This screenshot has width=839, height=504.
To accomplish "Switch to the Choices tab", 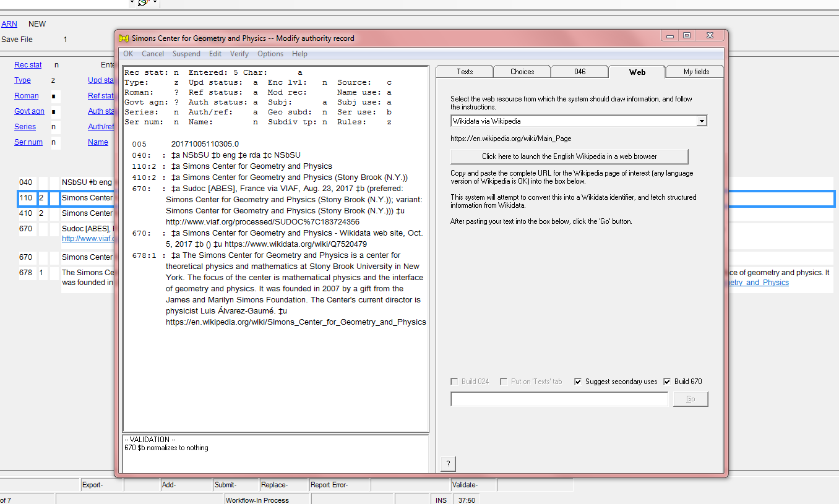I will pyautogui.click(x=522, y=72).
